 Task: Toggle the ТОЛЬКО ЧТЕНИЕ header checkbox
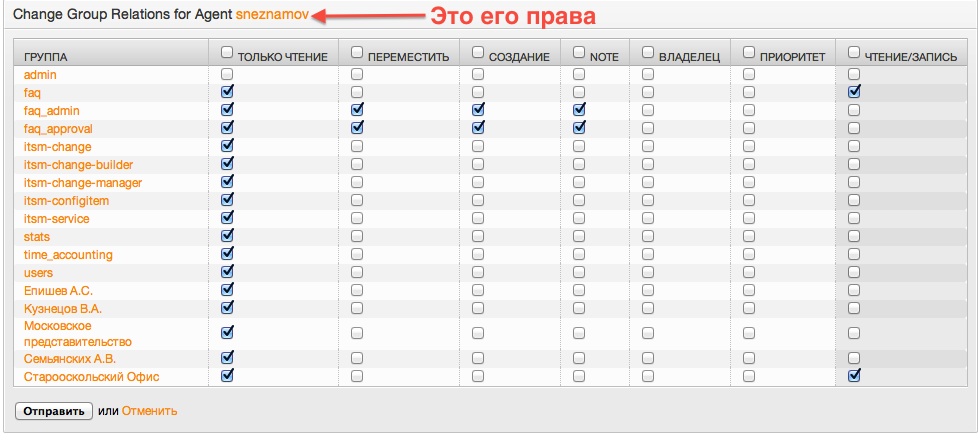click(227, 52)
